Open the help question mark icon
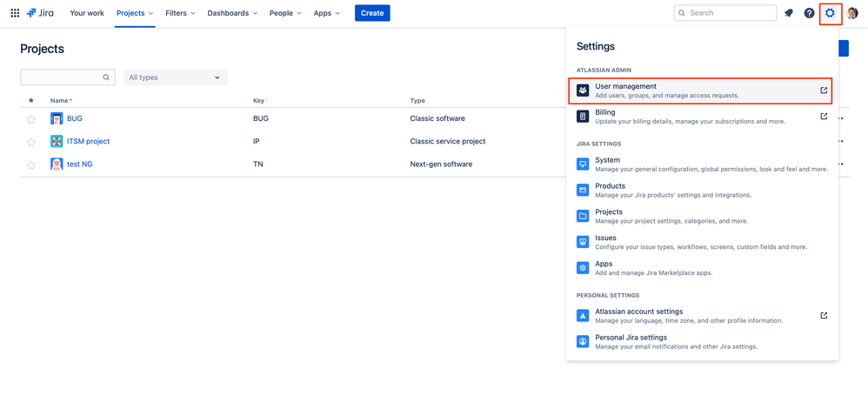Viewport: 868px width, 396px height. pos(810,13)
